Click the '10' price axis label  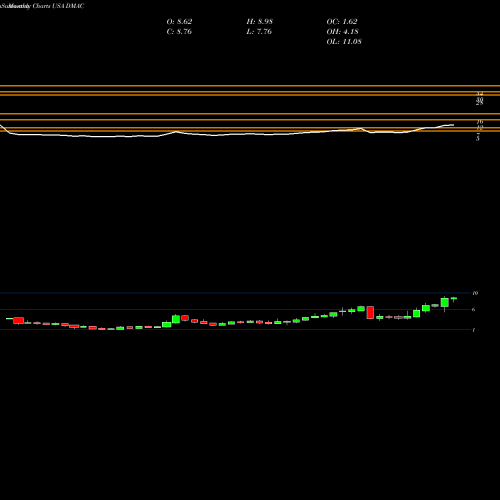point(475,293)
